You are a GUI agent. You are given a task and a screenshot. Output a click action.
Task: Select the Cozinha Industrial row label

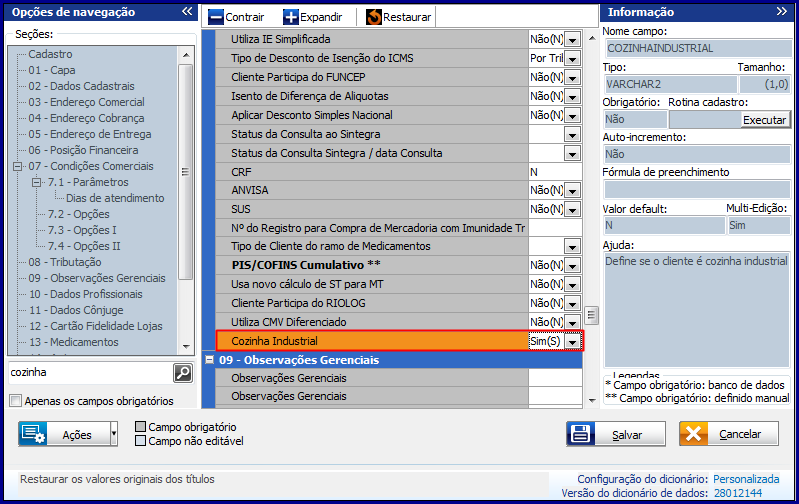coord(274,341)
